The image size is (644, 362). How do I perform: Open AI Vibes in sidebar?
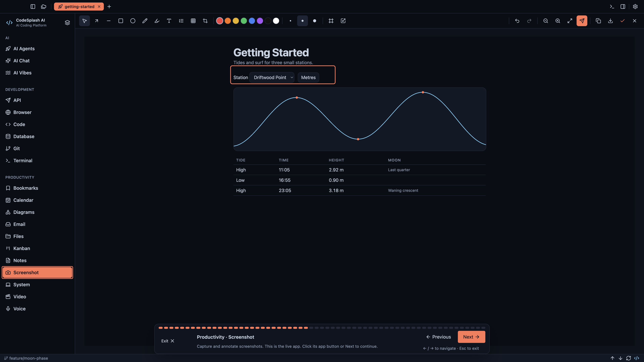[38, 73]
